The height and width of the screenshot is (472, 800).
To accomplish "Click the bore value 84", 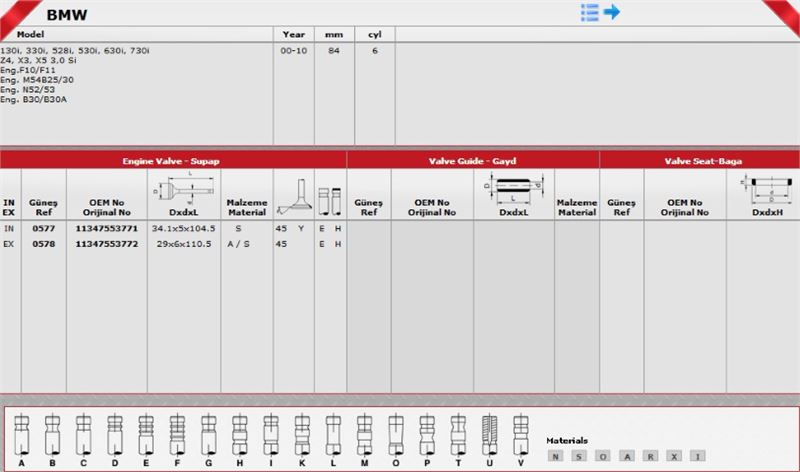I will click(334, 51).
